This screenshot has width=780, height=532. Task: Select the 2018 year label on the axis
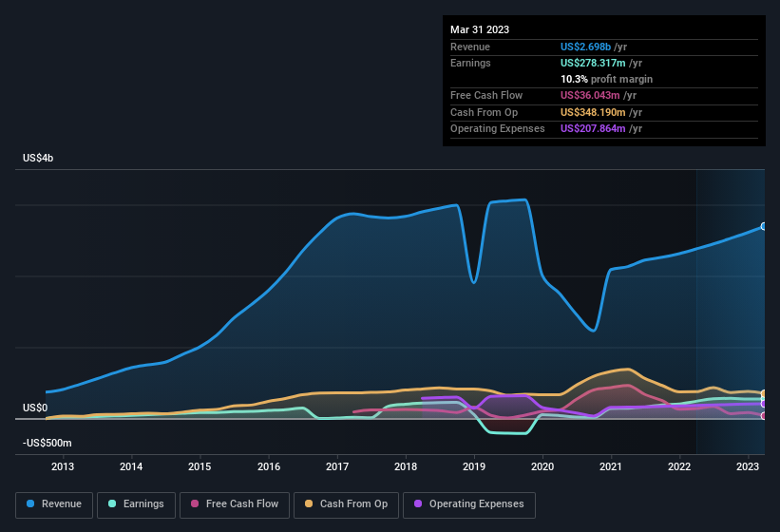point(406,466)
